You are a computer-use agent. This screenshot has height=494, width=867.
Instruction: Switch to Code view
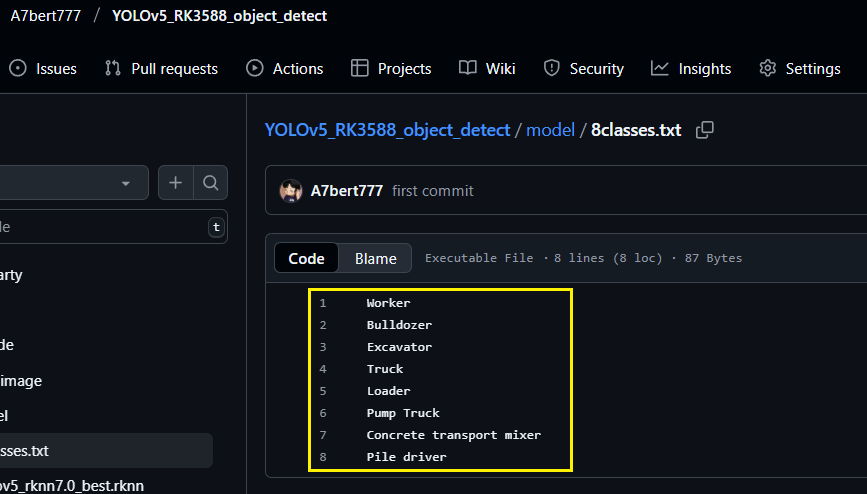click(x=306, y=258)
